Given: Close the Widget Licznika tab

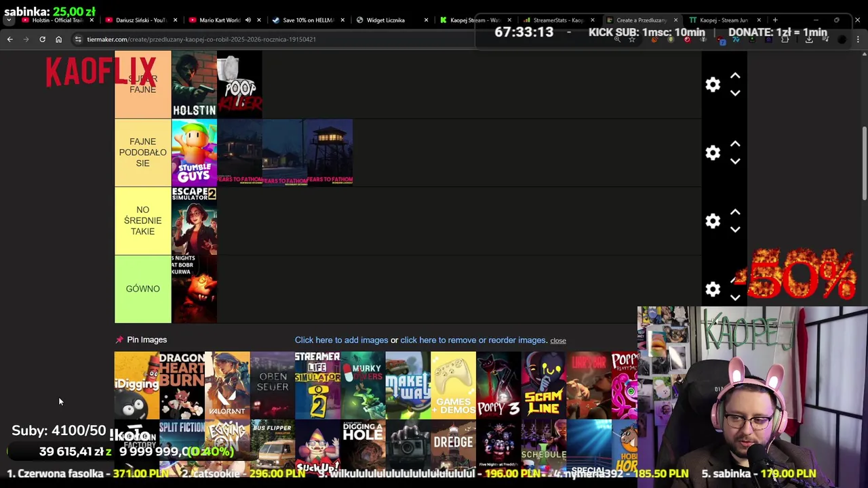Looking at the screenshot, I should coord(426,20).
